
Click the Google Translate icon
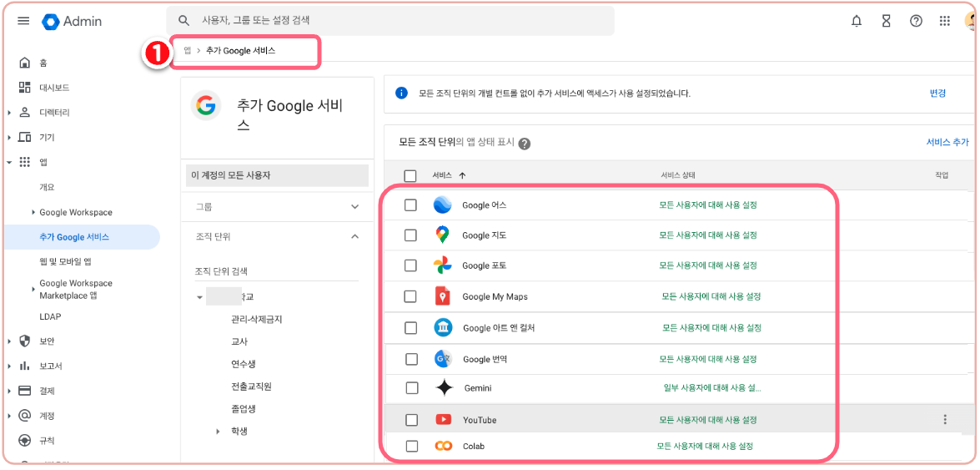443,359
